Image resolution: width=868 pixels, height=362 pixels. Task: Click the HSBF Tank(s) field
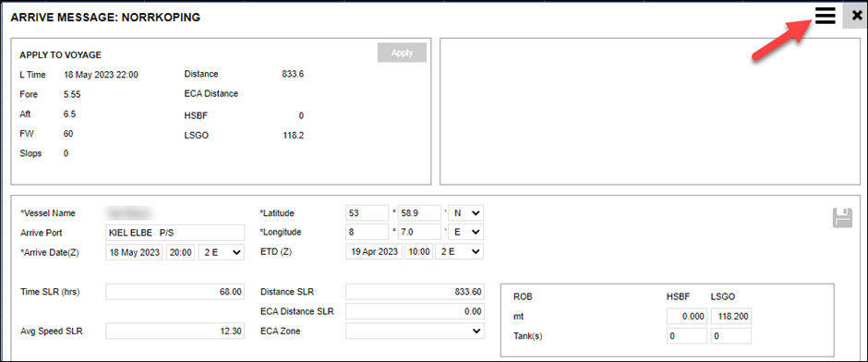click(687, 336)
